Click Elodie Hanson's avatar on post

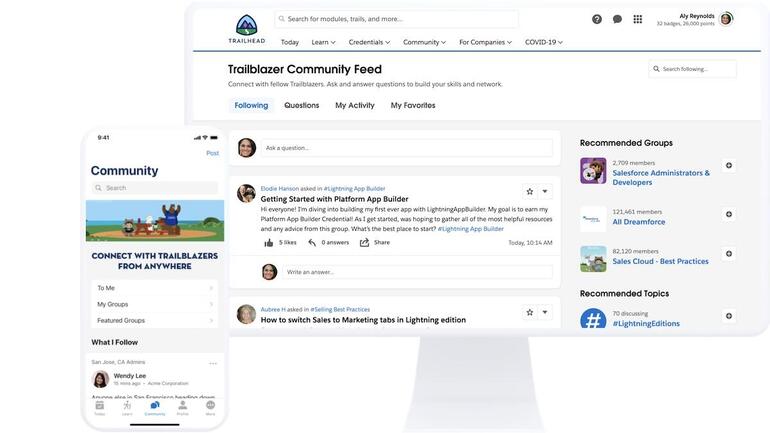(x=246, y=193)
